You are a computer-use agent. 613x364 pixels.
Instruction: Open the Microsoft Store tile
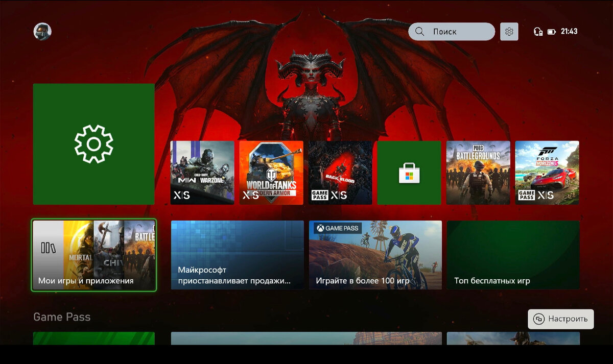[409, 173]
